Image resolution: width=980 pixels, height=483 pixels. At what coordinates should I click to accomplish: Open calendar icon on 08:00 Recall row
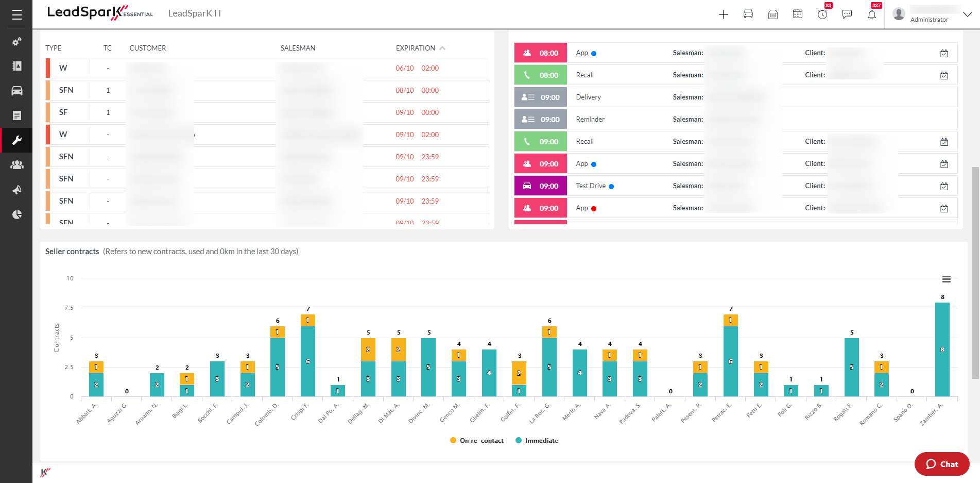[943, 76]
